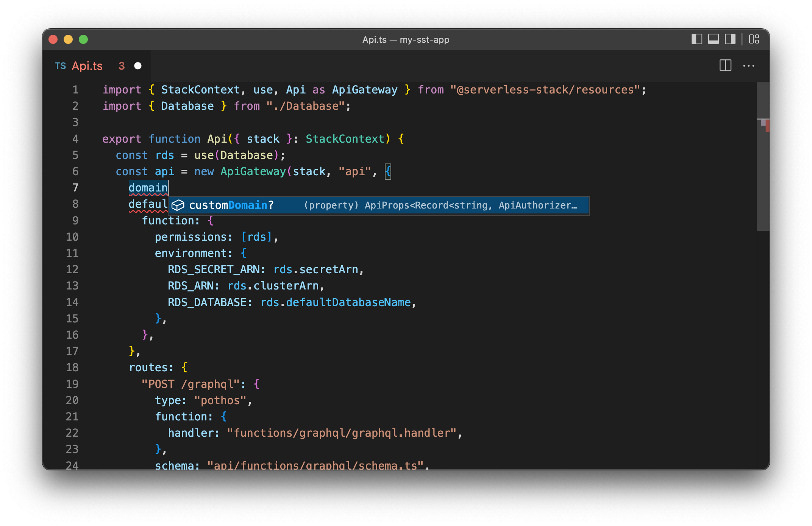The width and height of the screenshot is (812, 526).
Task: Click the error count badge on the Api.ts tab
Action: (x=121, y=65)
